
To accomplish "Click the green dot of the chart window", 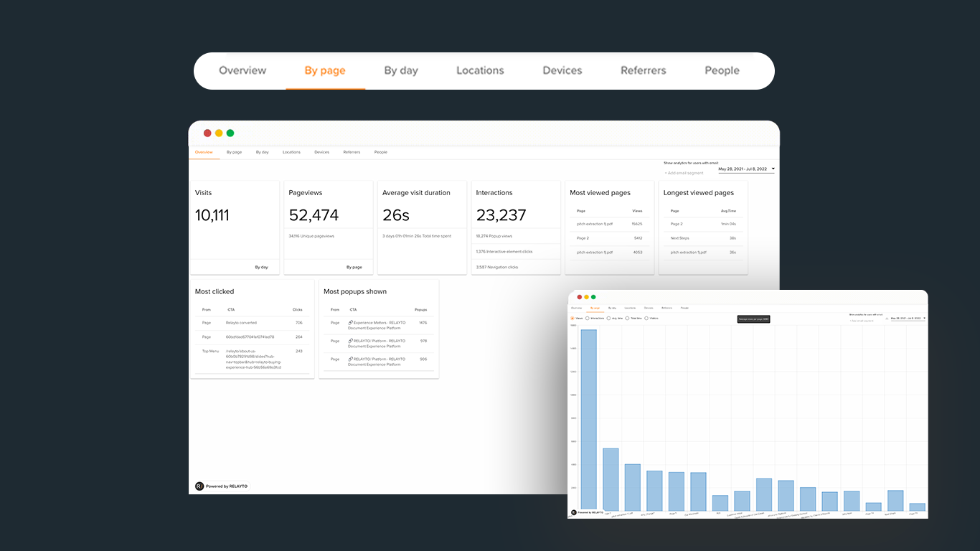I will [593, 297].
